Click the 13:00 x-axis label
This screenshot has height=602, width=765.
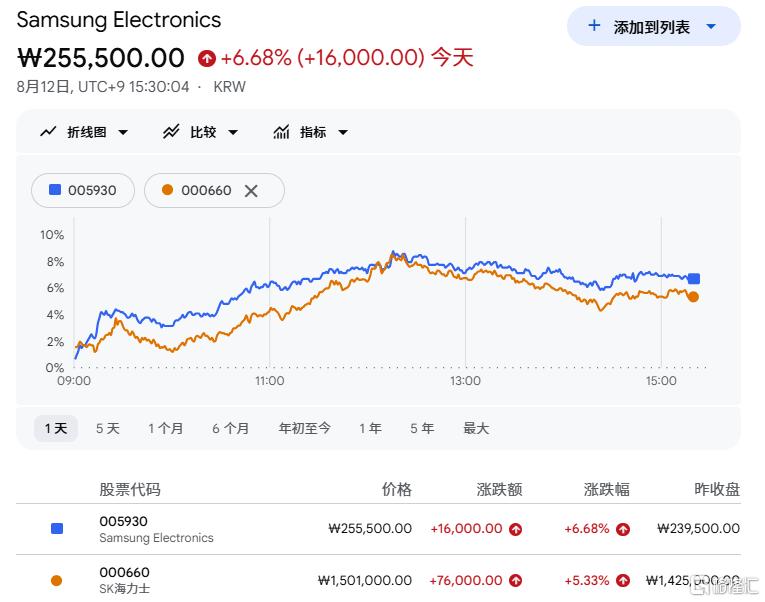(x=465, y=381)
